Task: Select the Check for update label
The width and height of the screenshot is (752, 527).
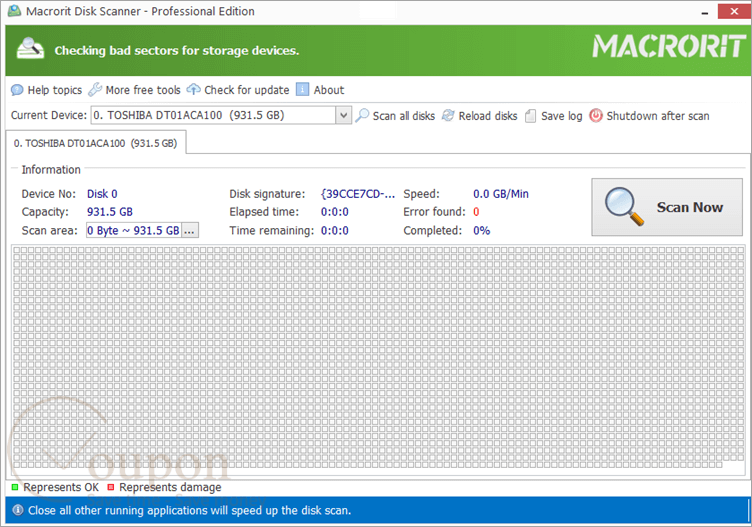Action: point(247,90)
